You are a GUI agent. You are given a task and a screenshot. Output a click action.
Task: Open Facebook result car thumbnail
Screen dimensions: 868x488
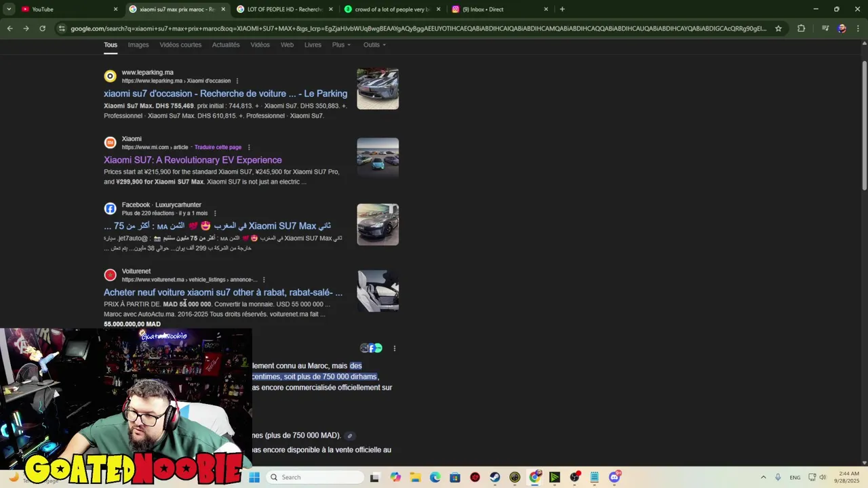[378, 224]
